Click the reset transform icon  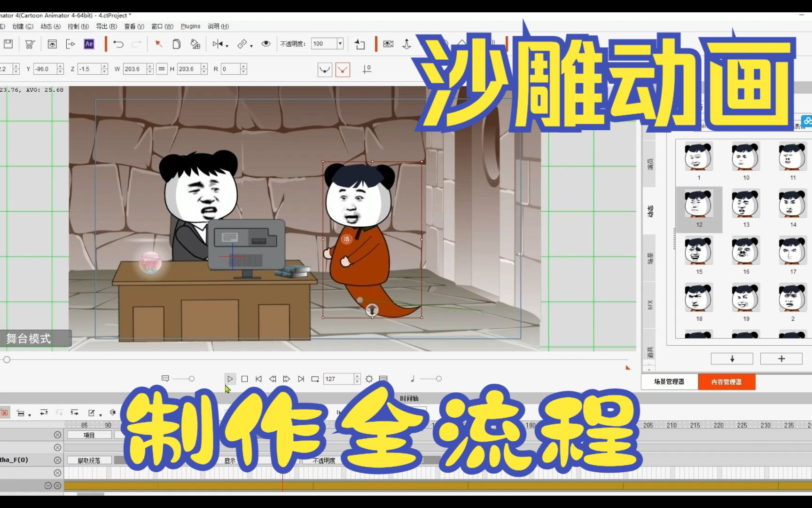[359, 44]
